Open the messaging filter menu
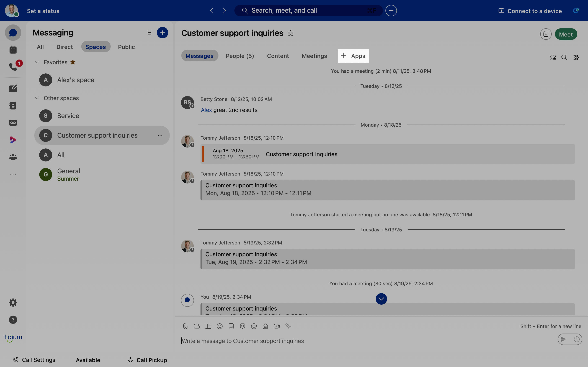Viewport: 588px width, 367px height. coord(149,33)
